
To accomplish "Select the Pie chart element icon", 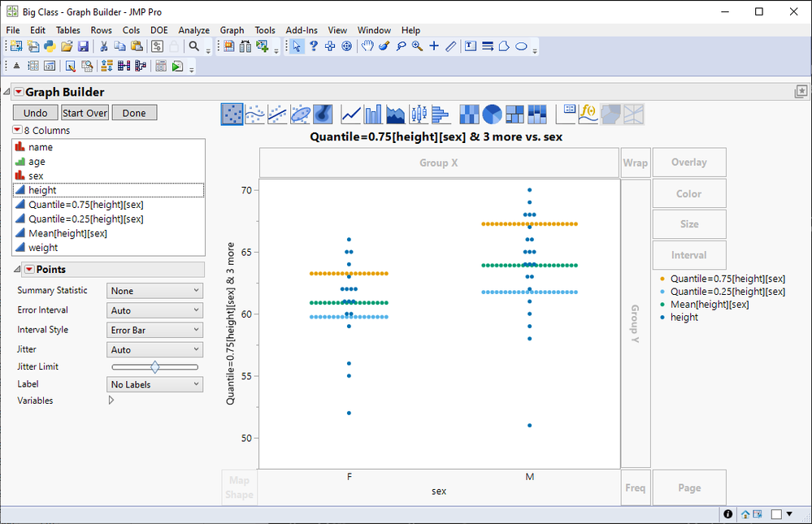I will point(492,114).
